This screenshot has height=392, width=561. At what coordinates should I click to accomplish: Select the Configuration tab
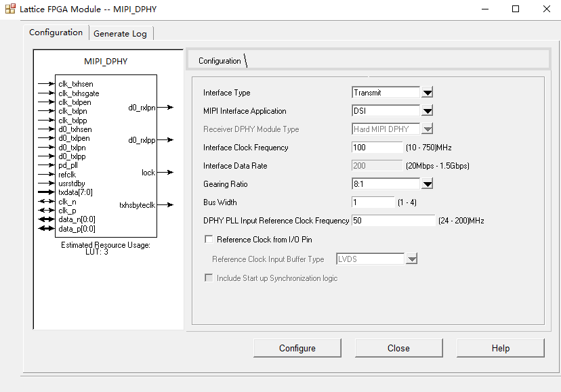(x=56, y=32)
